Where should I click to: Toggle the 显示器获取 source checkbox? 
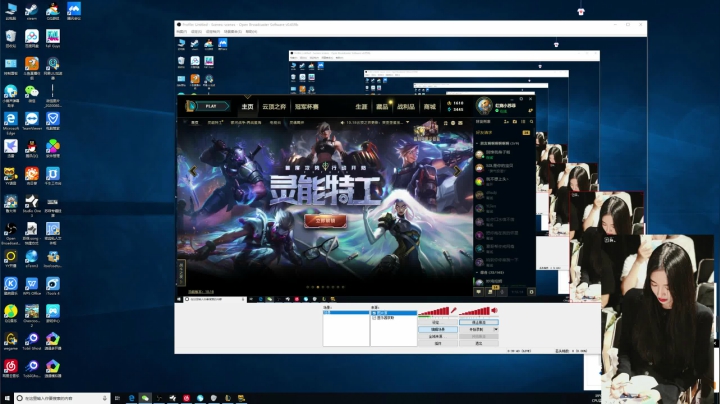point(374,318)
